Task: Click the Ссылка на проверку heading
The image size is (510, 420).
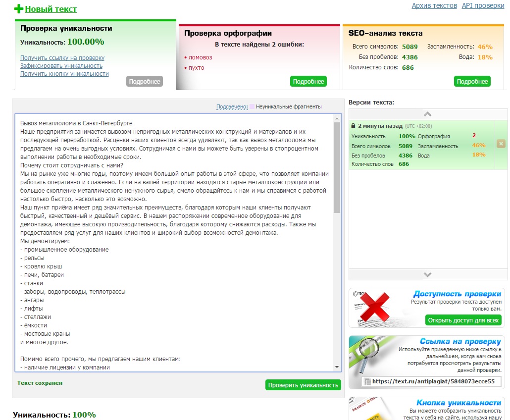Action: [460, 341]
